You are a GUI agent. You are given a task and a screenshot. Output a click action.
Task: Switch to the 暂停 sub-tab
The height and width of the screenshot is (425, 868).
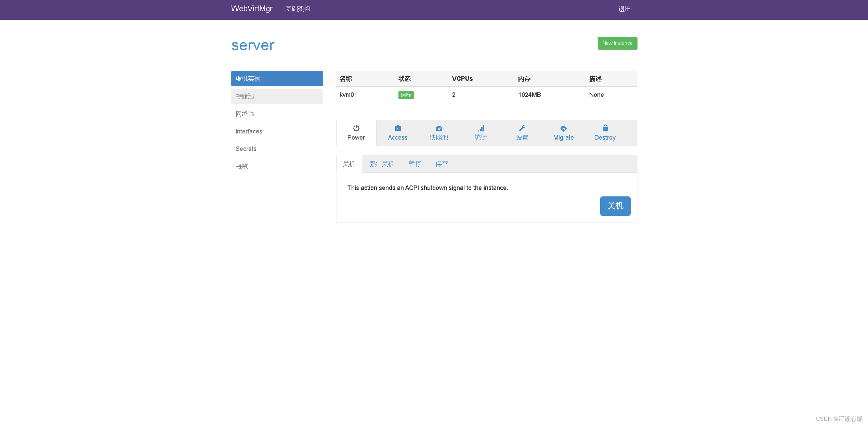tap(415, 164)
